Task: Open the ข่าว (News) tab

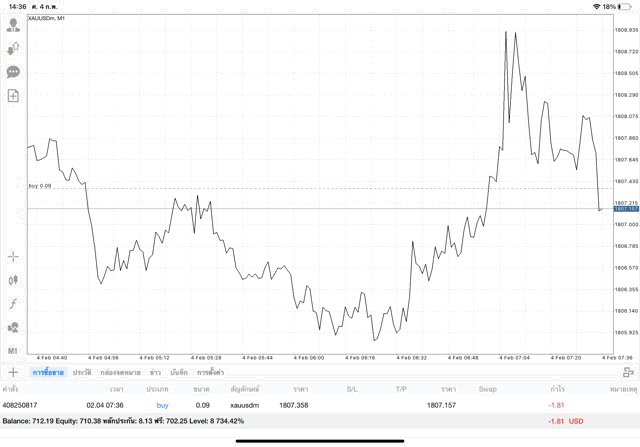Action: click(155, 372)
